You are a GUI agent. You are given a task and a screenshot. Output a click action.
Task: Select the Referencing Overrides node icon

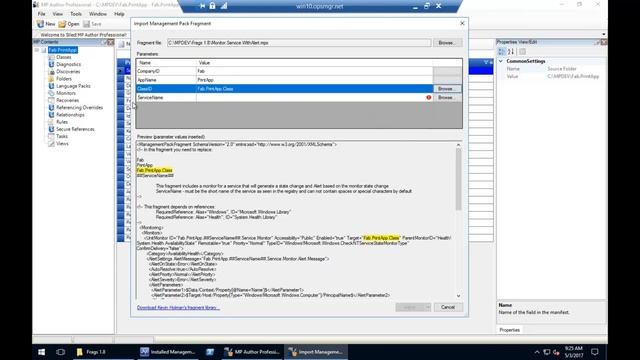51,108
